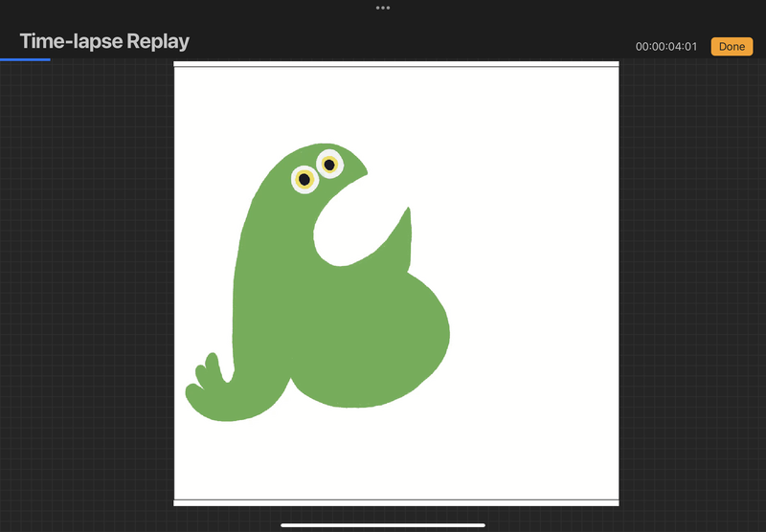Click the 00:00:04:01 timestamp
This screenshot has width=766, height=532.
click(666, 47)
